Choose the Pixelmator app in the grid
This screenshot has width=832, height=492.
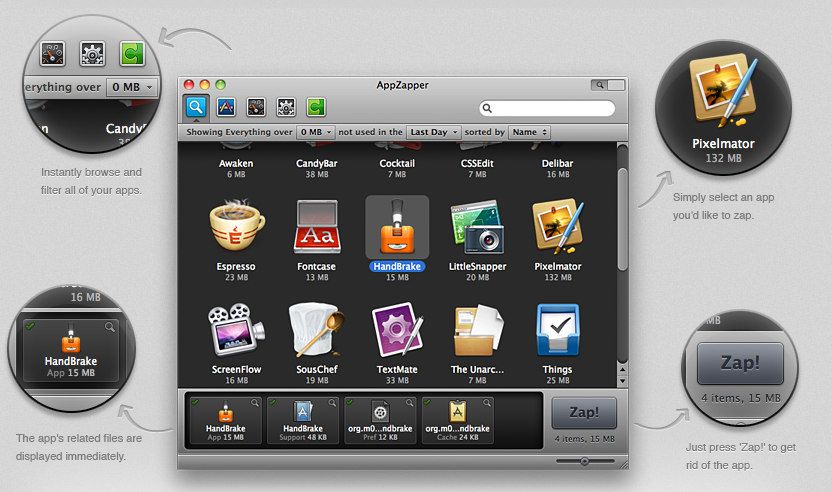558,228
